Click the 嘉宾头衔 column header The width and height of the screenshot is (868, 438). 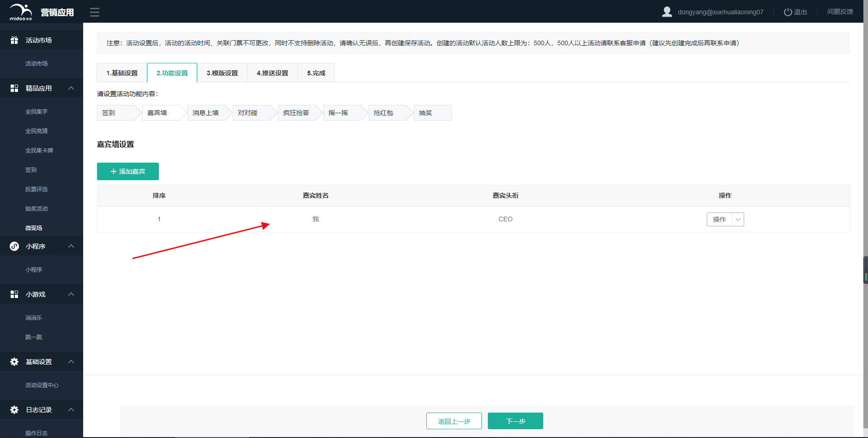pos(505,195)
